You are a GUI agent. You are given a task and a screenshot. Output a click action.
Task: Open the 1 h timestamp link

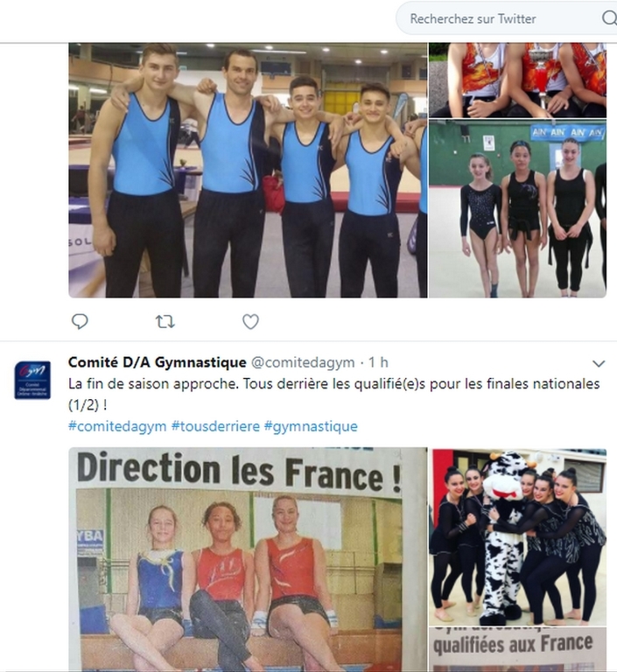(x=379, y=362)
